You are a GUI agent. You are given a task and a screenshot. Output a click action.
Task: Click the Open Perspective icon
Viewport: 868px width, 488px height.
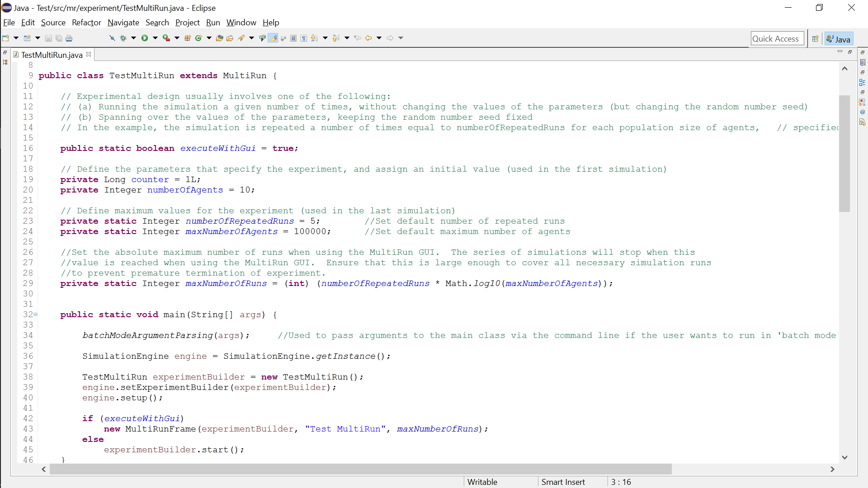coord(815,39)
